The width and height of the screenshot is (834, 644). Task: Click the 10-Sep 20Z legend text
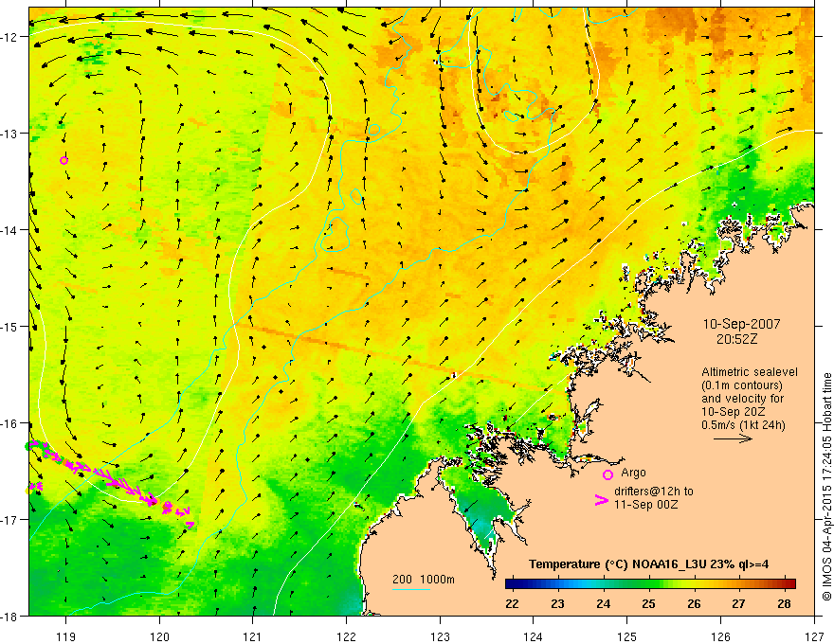click(x=733, y=412)
